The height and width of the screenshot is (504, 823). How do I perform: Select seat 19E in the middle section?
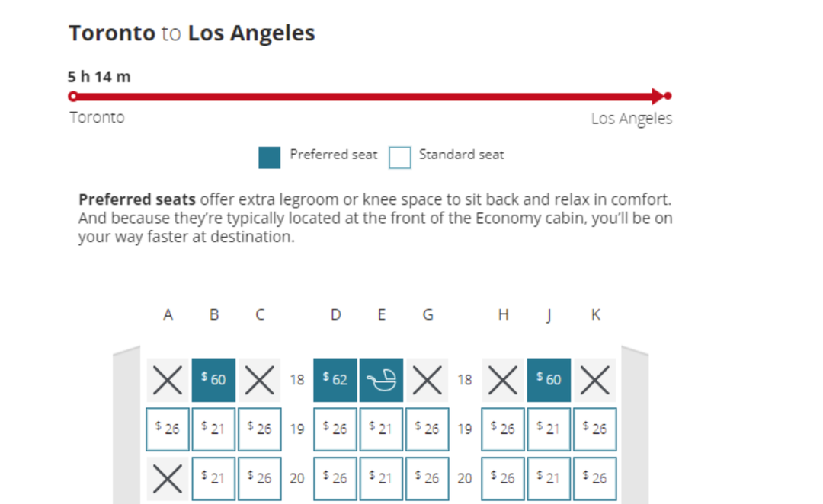click(x=381, y=429)
